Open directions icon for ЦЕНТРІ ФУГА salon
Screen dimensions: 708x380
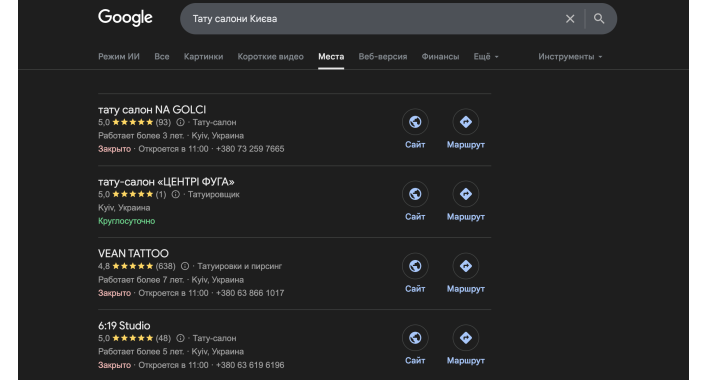coord(466,194)
